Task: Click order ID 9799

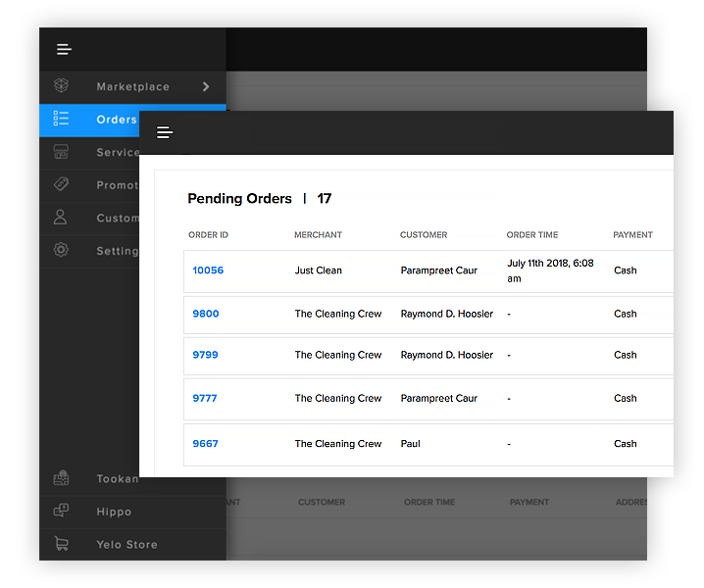Action: pyautogui.click(x=205, y=355)
